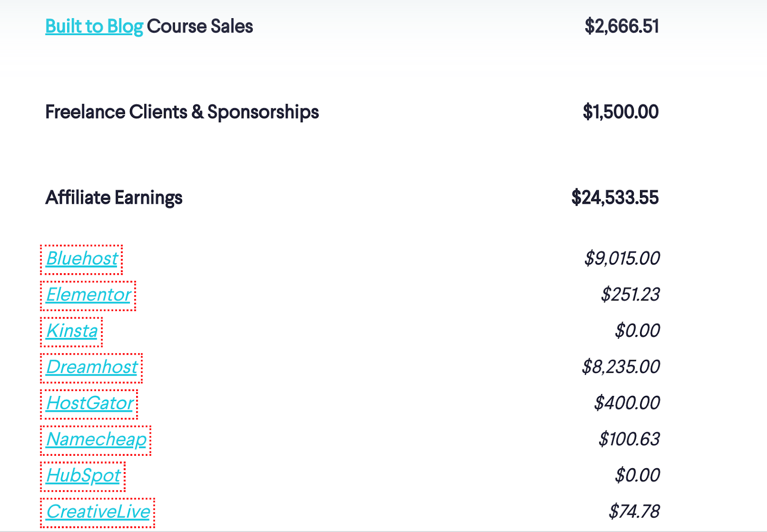Open the Built to Blog link
The width and height of the screenshot is (767, 532).
point(94,26)
